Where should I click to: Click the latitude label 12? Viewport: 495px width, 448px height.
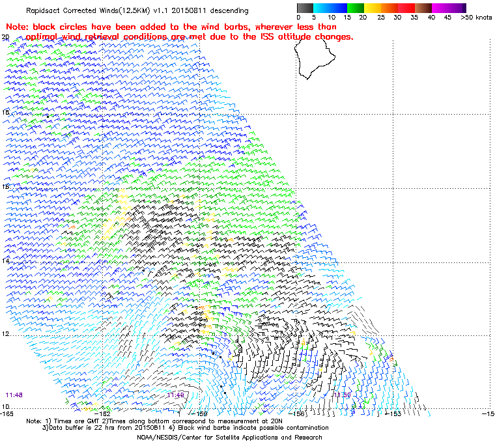(x=5, y=333)
